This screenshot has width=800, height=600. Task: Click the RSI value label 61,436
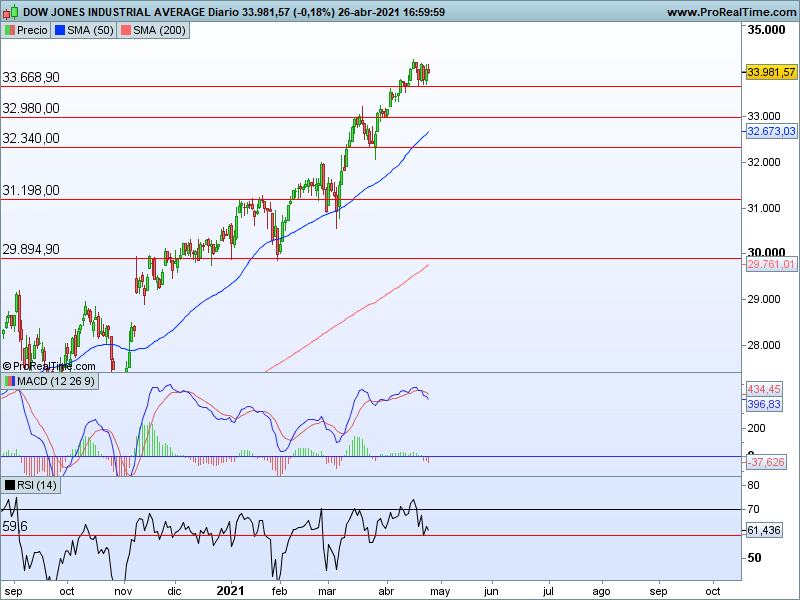click(764, 530)
